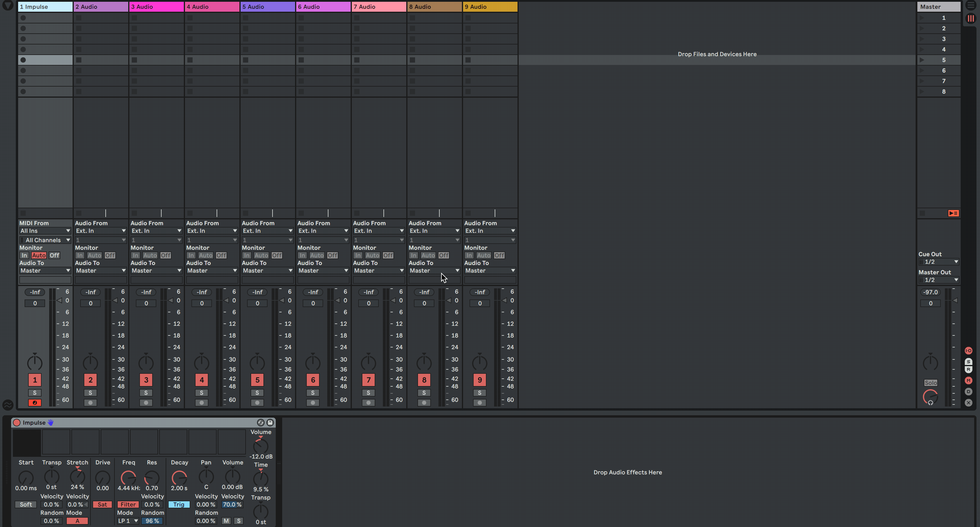The height and width of the screenshot is (527, 980).
Task: Launch scene 5 on the Master track
Action: [922, 60]
